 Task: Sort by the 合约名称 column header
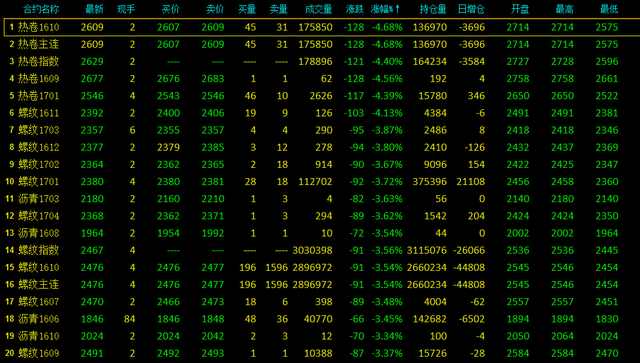tap(41, 9)
